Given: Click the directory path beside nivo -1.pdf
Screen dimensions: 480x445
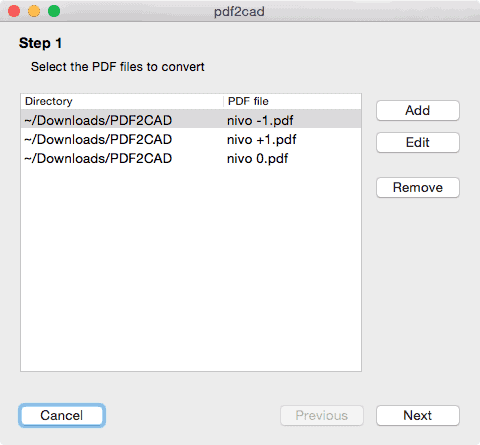Looking at the screenshot, I should coord(98,120).
